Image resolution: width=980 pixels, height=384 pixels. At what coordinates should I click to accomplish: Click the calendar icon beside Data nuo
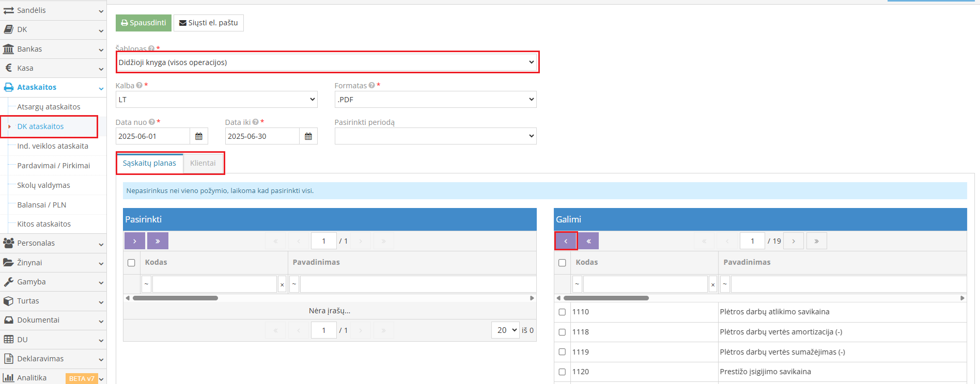[x=199, y=136]
